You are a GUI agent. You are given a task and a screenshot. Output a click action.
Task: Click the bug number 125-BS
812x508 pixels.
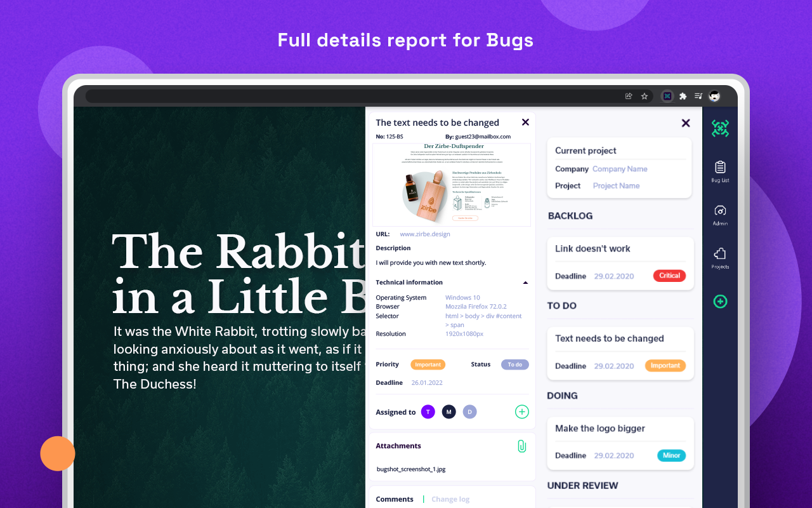tap(394, 137)
